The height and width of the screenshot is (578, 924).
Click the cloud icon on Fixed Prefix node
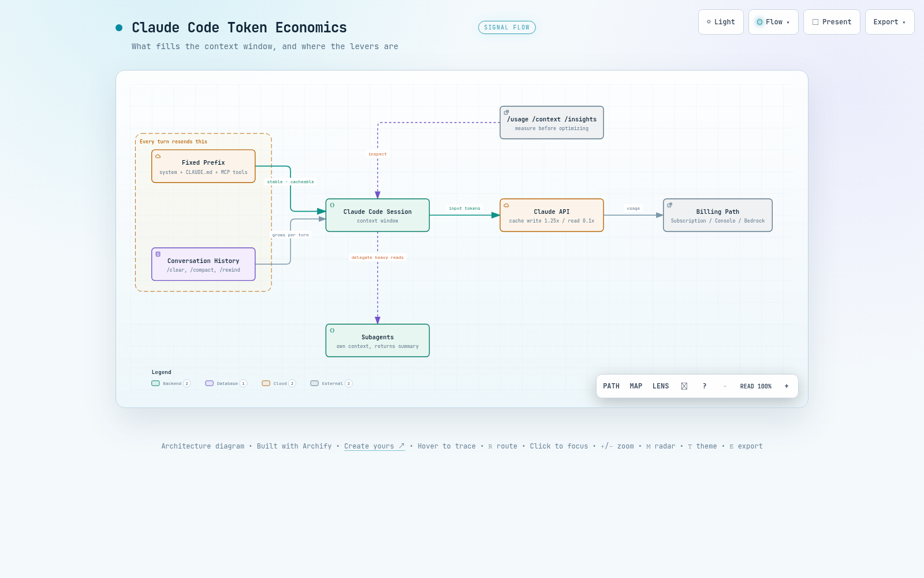(158, 156)
